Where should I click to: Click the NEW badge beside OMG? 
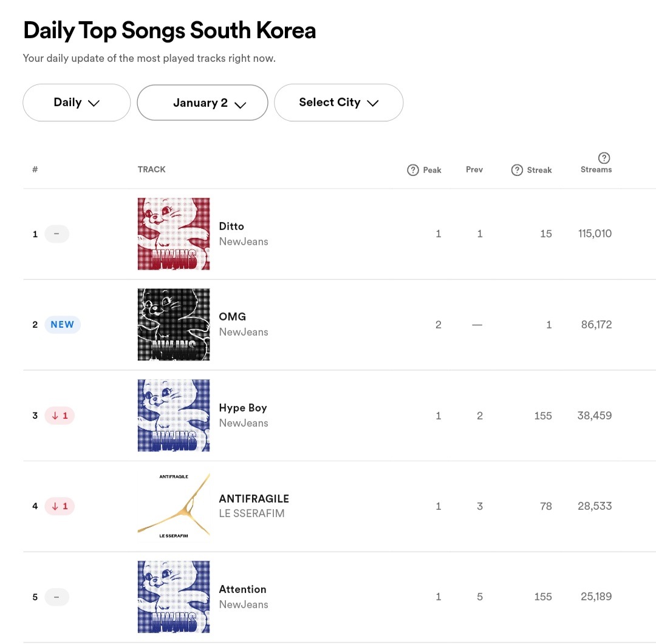(x=63, y=325)
